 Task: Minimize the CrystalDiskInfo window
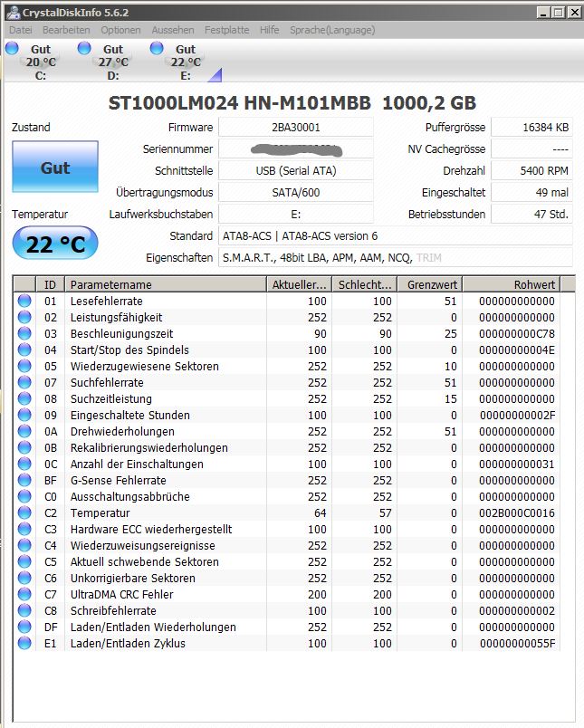tap(543, 13)
